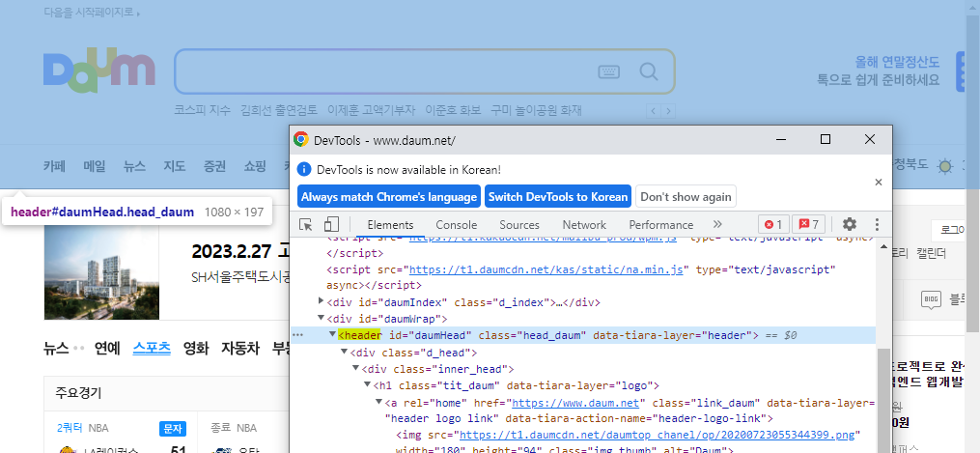Click the 연말정산 promotion text
This screenshot has height=453, width=980.
(x=878, y=71)
